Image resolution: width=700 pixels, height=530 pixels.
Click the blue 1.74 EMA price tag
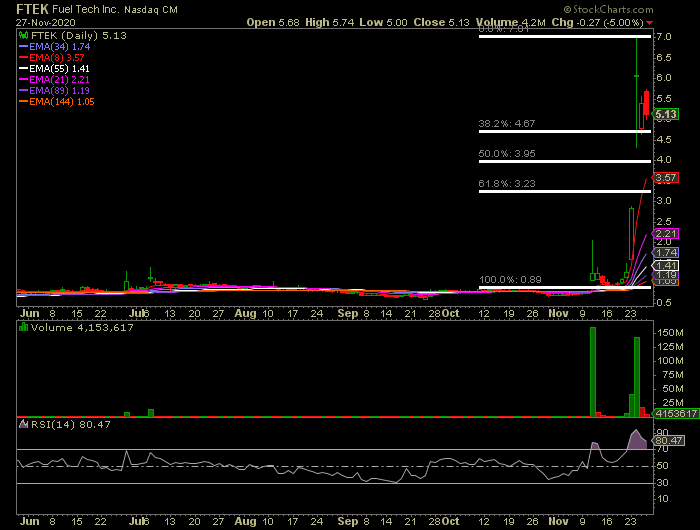(666, 253)
